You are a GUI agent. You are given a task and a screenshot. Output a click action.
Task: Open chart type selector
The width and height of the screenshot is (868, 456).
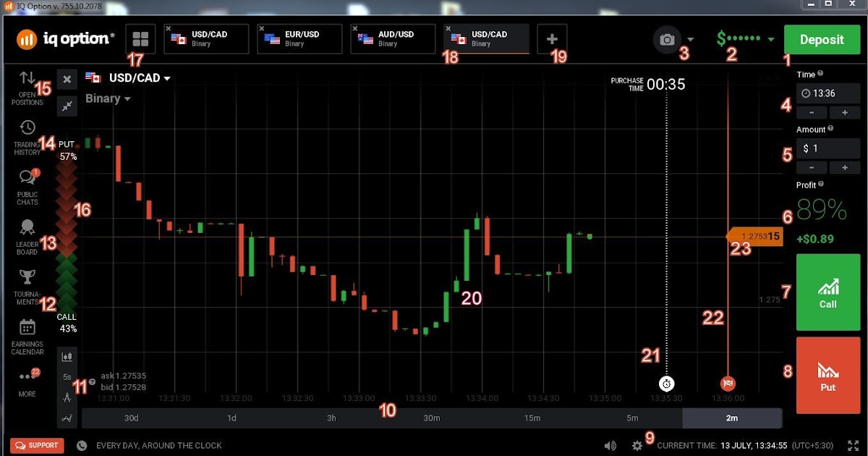coord(67,356)
